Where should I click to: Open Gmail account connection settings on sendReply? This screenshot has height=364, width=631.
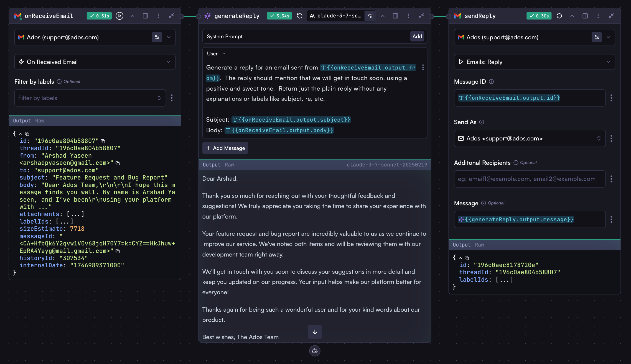[597, 37]
